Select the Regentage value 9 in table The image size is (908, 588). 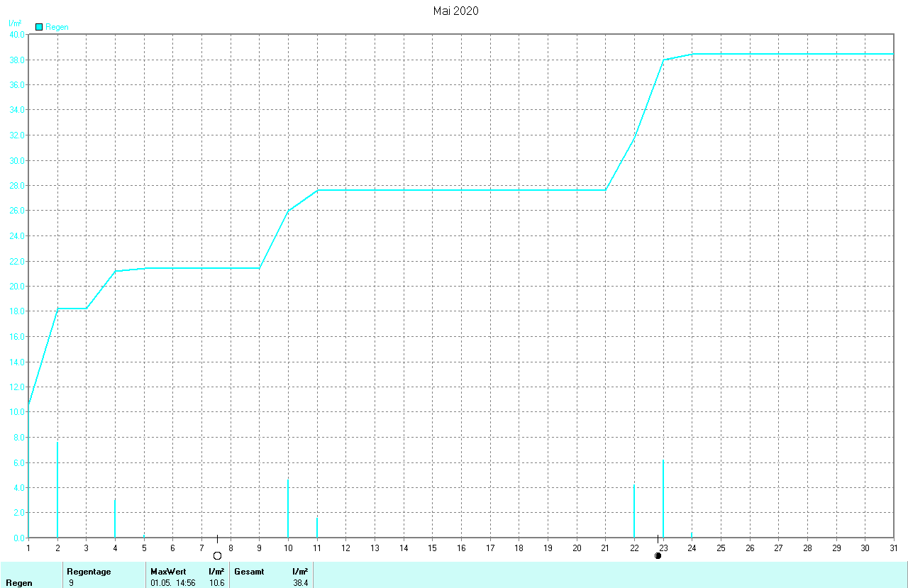[x=71, y=583]
